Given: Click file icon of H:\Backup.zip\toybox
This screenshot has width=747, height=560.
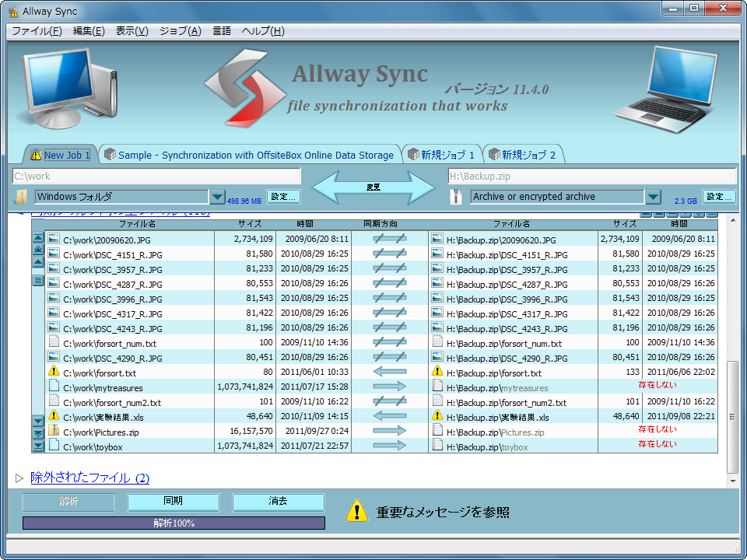Looking at the screenshot, I should tap(437, 445).
